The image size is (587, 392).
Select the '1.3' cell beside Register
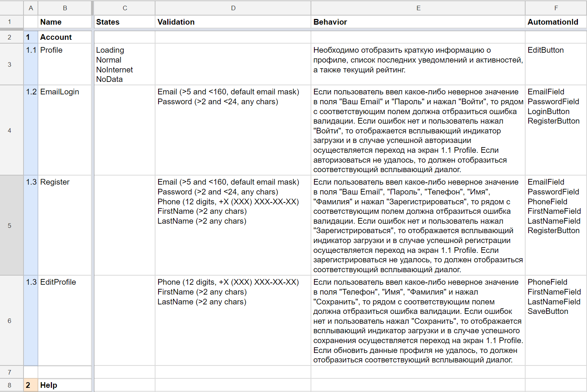[x=31, y=226]
